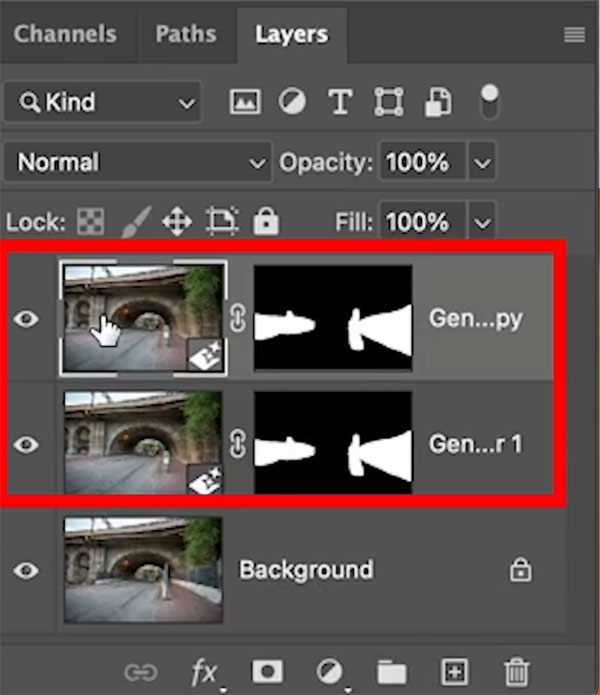This screenshot has width=600, height=695.
Task: Add a layer style with fx
Action: tap(204, 672)
